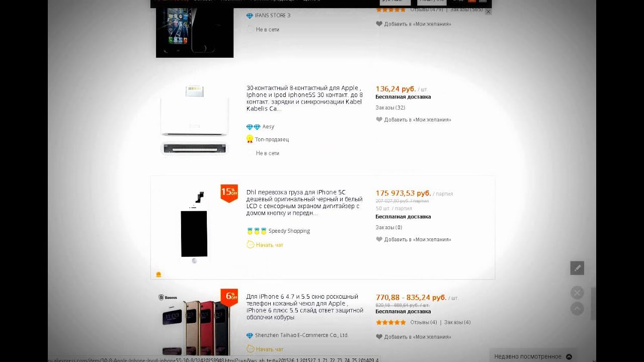644x362 pixels.
Task: Click Начать чат for Shenzhen Taihao seller
Action: (269, 349)
